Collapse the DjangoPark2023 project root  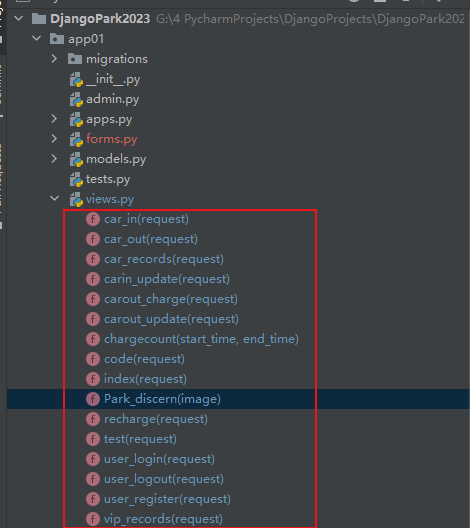(19, 19)
